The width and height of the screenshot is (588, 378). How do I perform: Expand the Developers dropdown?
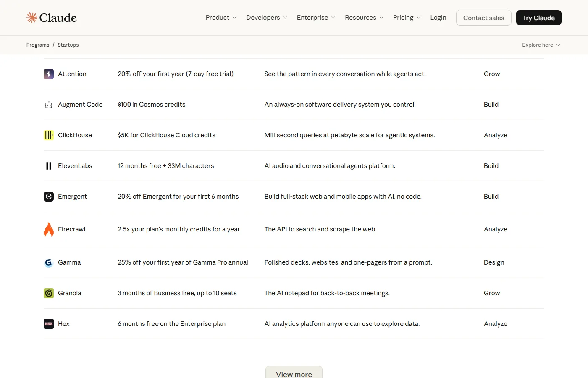coord(267,18)
